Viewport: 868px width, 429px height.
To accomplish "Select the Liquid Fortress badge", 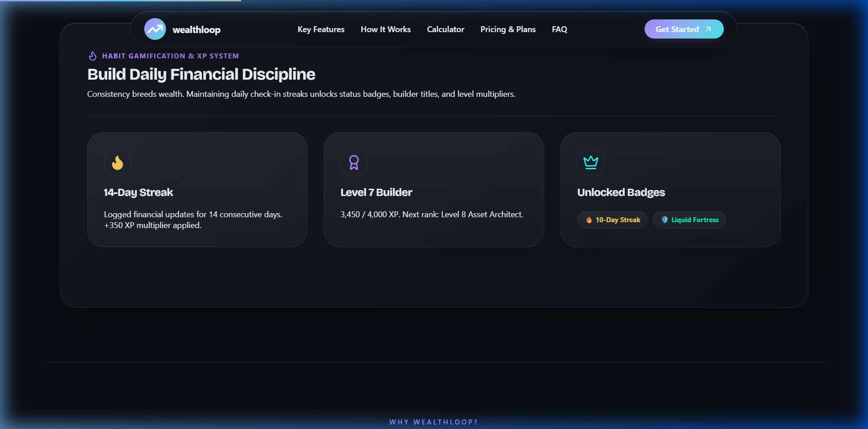I will [689, 220].
